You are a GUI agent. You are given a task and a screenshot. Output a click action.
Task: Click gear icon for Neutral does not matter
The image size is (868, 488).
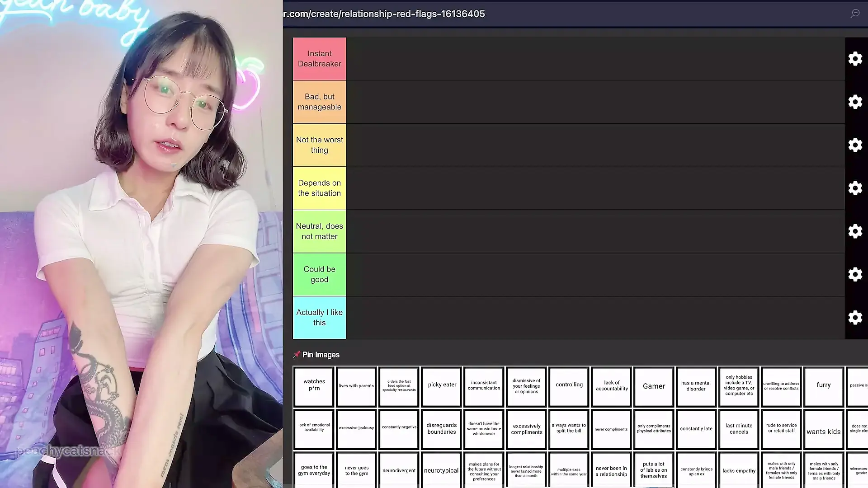pos(855,231)
